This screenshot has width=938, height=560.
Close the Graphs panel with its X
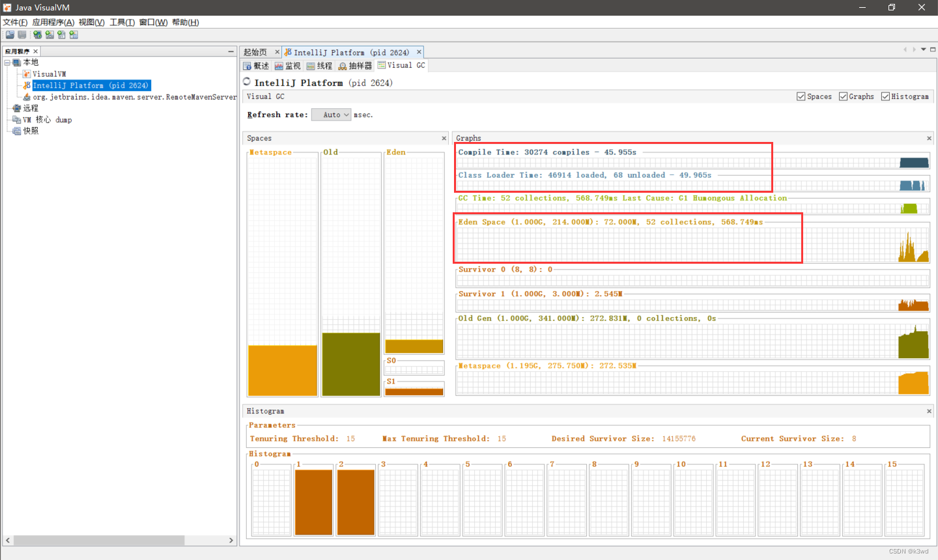(929, 138)
